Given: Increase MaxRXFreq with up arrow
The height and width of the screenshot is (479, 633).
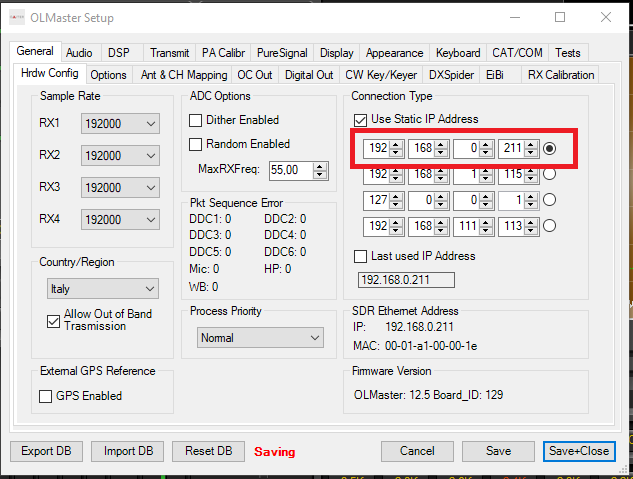Looking at the screenshot, I should (x=320, y=167).
